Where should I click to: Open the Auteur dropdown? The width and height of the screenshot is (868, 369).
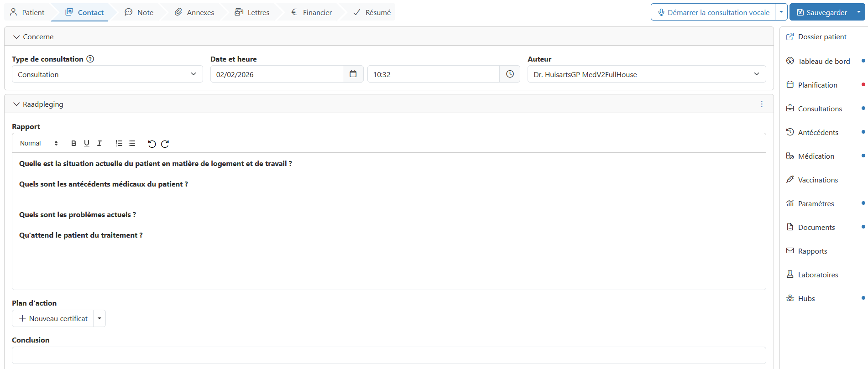tap(647, 74)
